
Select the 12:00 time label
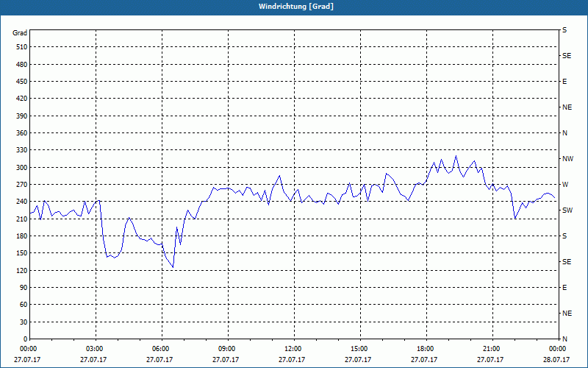[x=293, y=349]
